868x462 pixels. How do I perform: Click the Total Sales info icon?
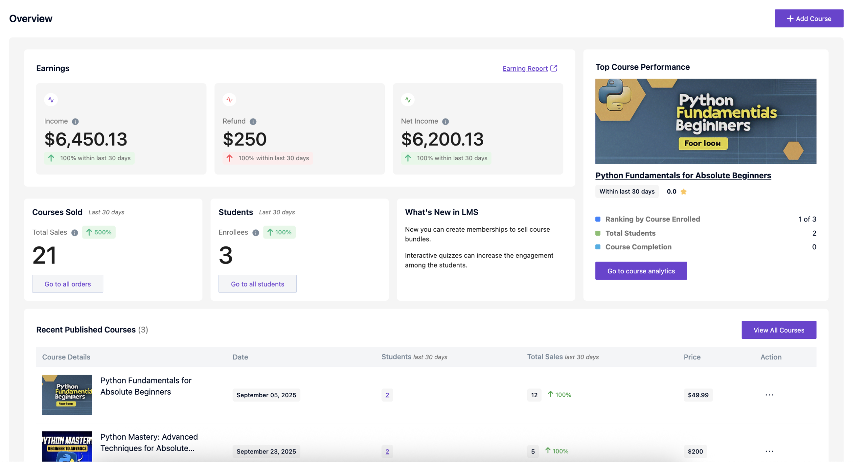(75, 233)
